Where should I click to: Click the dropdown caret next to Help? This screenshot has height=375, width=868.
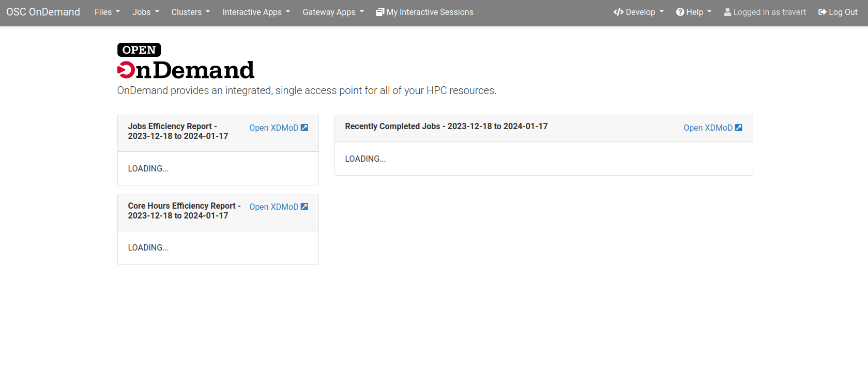[709, 11]
